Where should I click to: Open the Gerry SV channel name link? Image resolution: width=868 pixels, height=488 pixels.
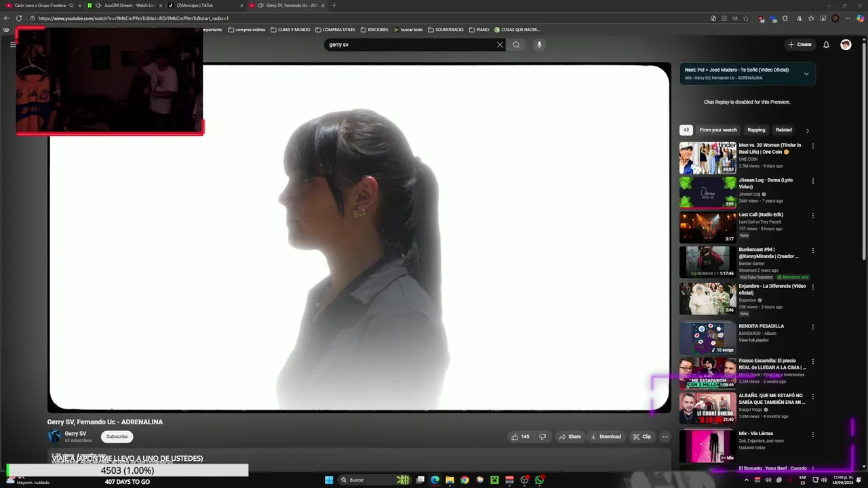75,434
